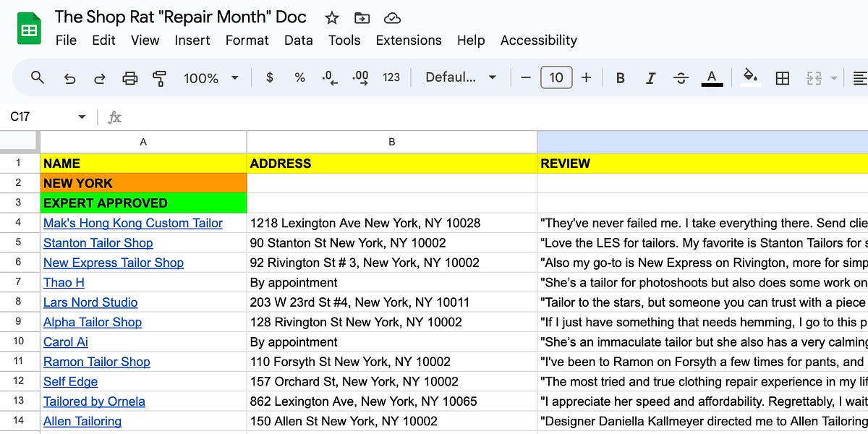Expand merge cells options arrow
Screen dimensions: 868x434
833,77
